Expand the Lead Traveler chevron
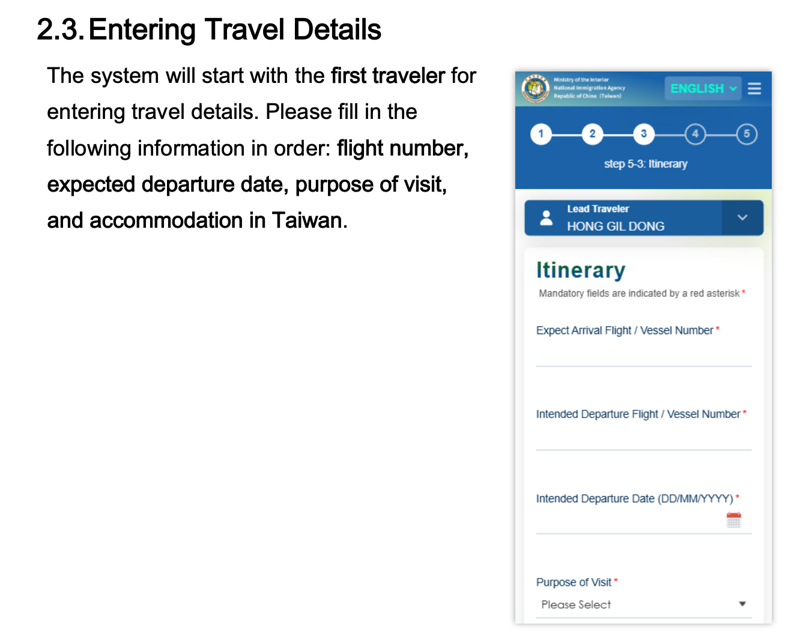The width and height of the screenshot is (812, 644). 742,217
